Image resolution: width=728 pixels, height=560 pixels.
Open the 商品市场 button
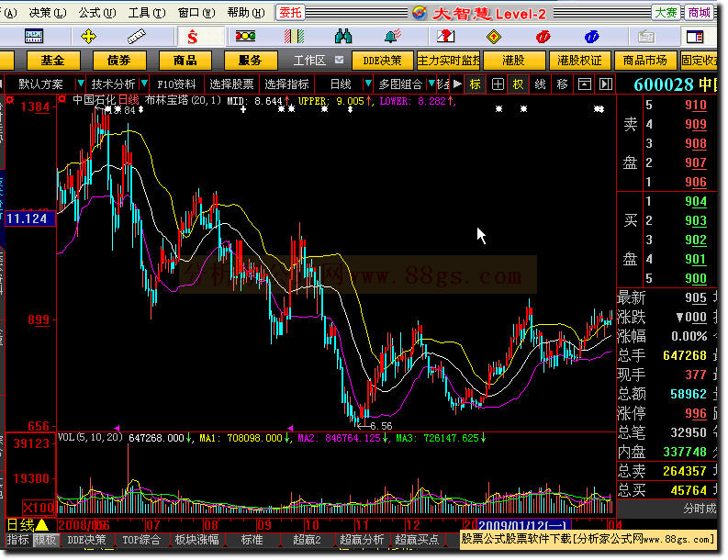click(644, 61)
